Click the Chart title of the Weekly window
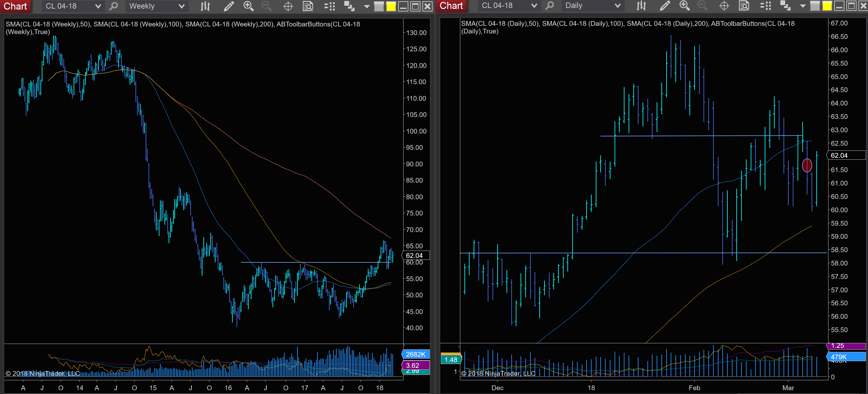Image resolution: width=868 pixels, height=394 pixels. pyautogui.click(x=15, y=6)
